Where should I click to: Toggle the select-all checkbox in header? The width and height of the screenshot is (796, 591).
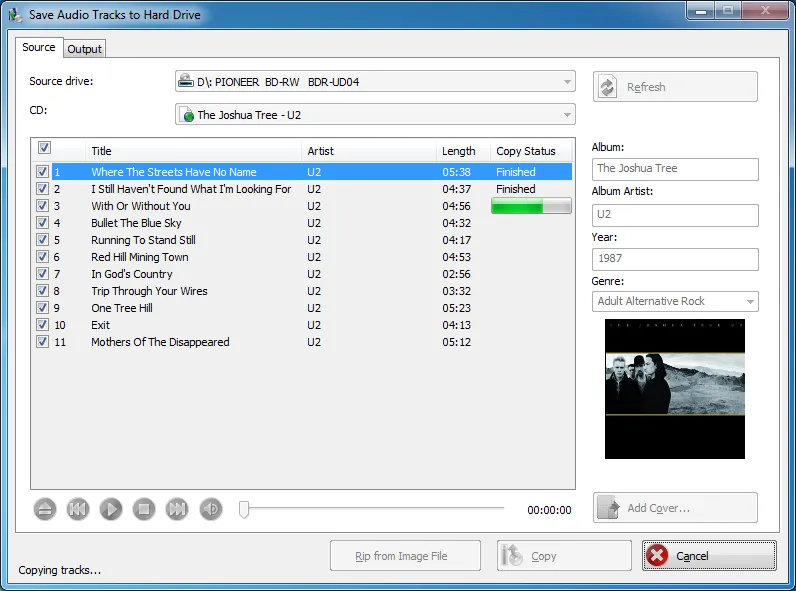pos(44,148)
